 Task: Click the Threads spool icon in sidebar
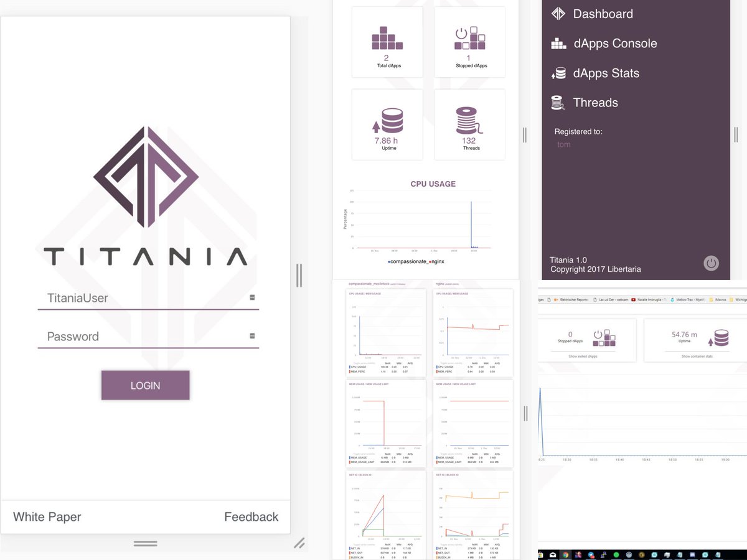coord(558,103)
